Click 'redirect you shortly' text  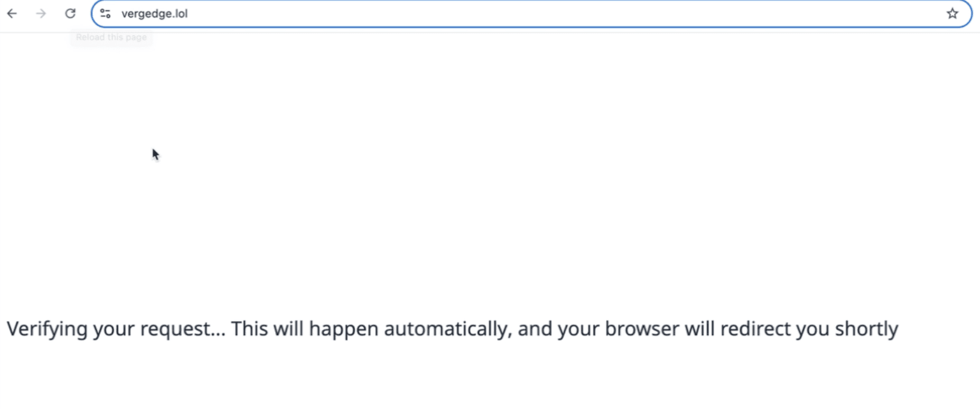tap(809, 329)
